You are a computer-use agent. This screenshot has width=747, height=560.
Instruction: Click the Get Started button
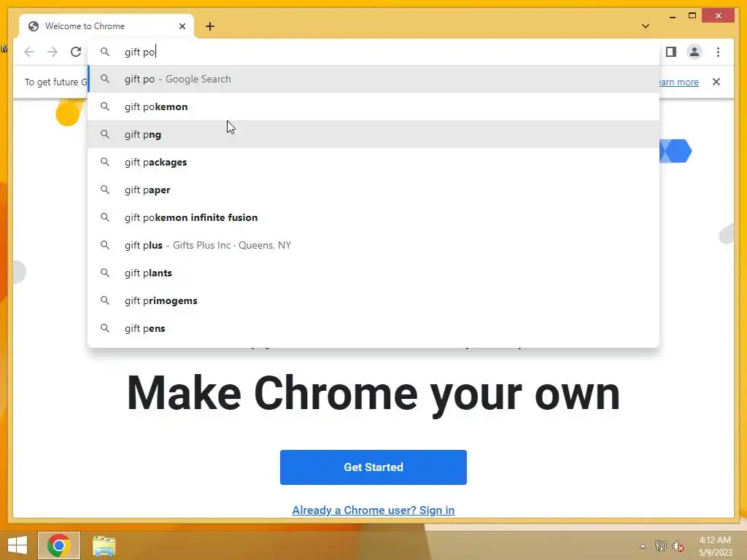click(373, 467)
